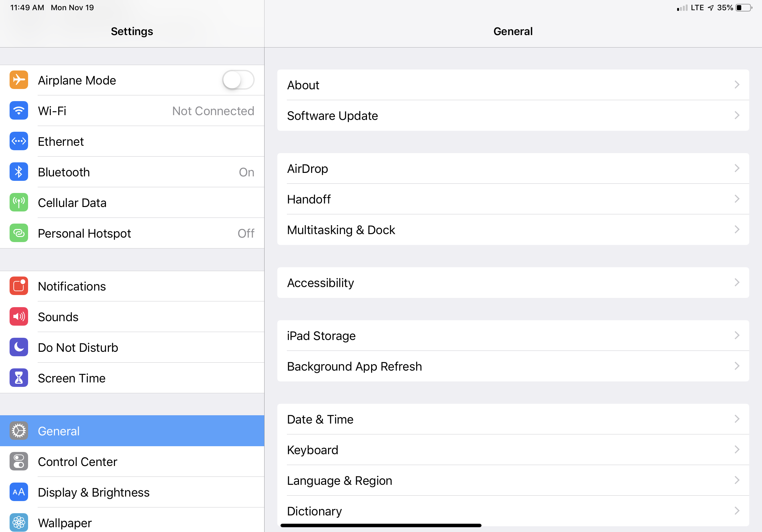
Task: Tap the location arrow in status bar
Action: click(711, 8)
